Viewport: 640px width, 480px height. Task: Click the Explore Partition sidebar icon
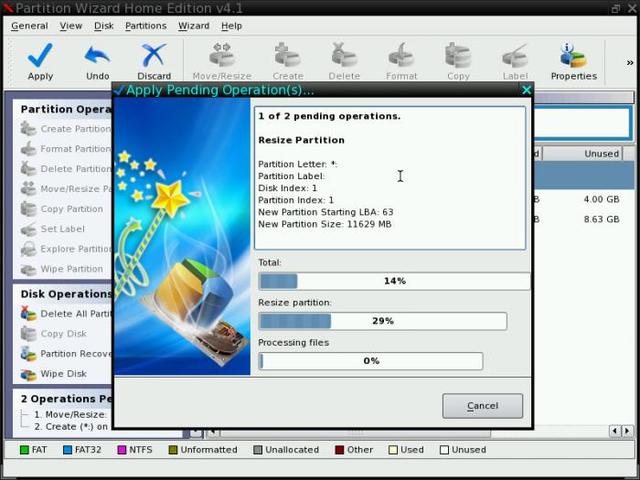tap(29, 249)
